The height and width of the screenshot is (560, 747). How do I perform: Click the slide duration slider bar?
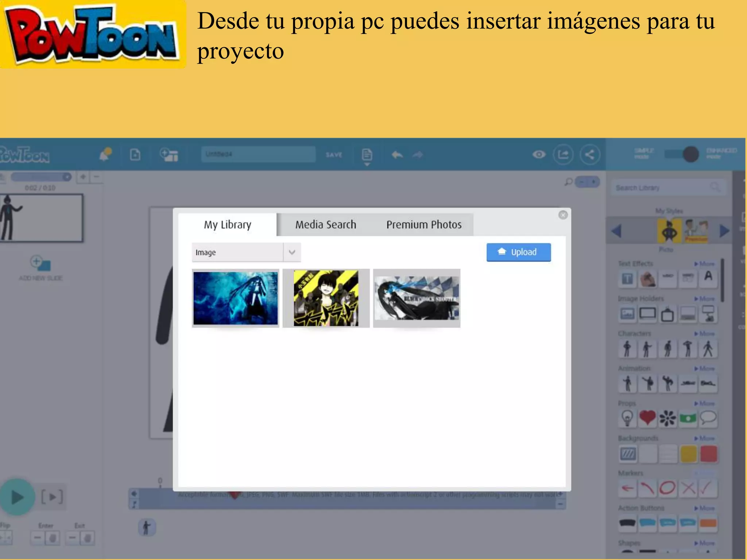41,177
